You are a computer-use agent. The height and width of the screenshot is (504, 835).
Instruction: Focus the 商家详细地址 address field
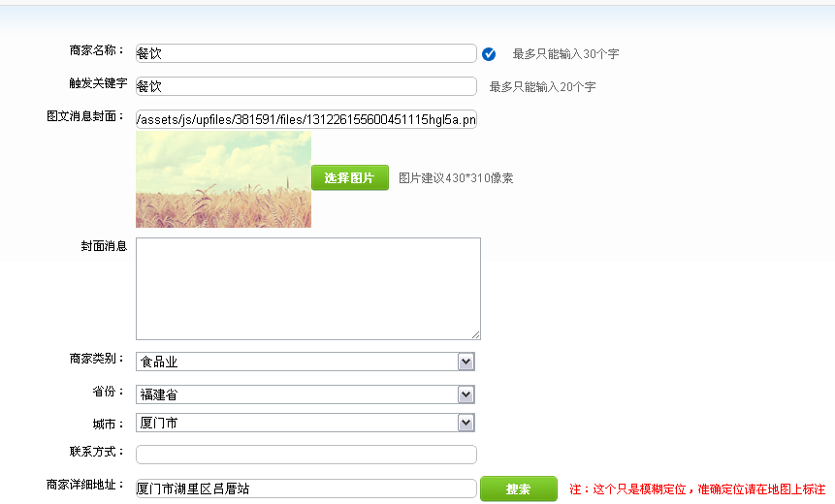(305, 488)
